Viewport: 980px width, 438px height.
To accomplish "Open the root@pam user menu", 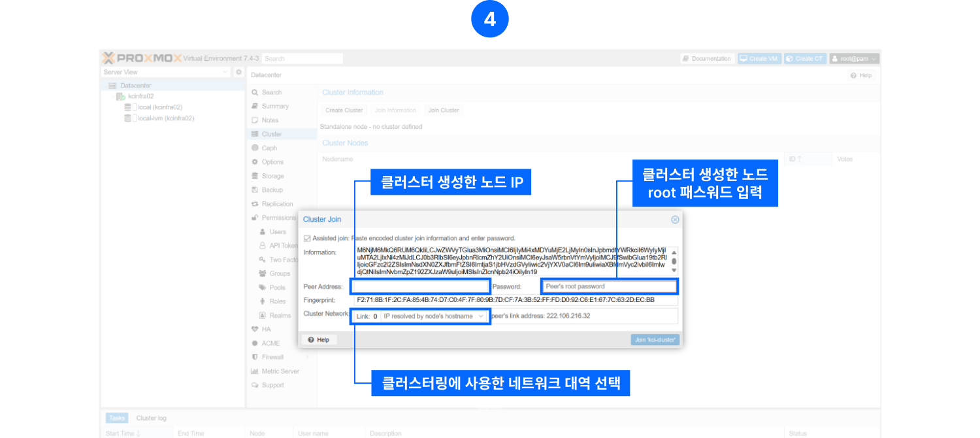I will (x=854, y=58).
